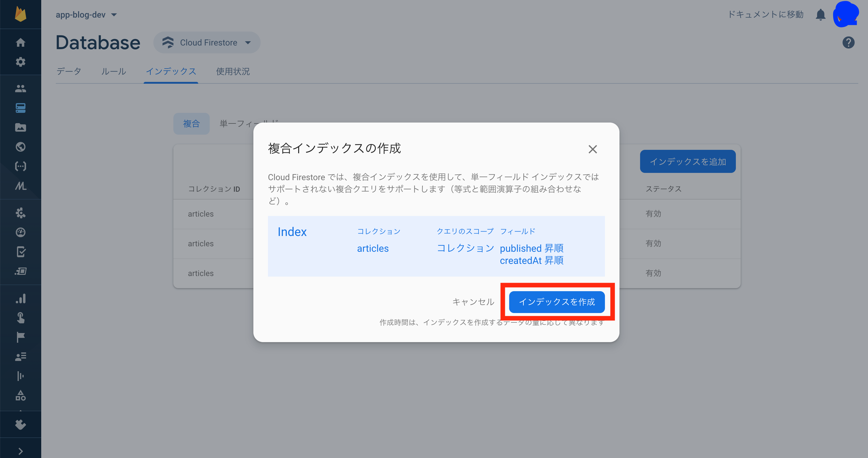Select the Database icon in the sidebar
This screenshot has height=458, width=868.
(x=21, y=108)
